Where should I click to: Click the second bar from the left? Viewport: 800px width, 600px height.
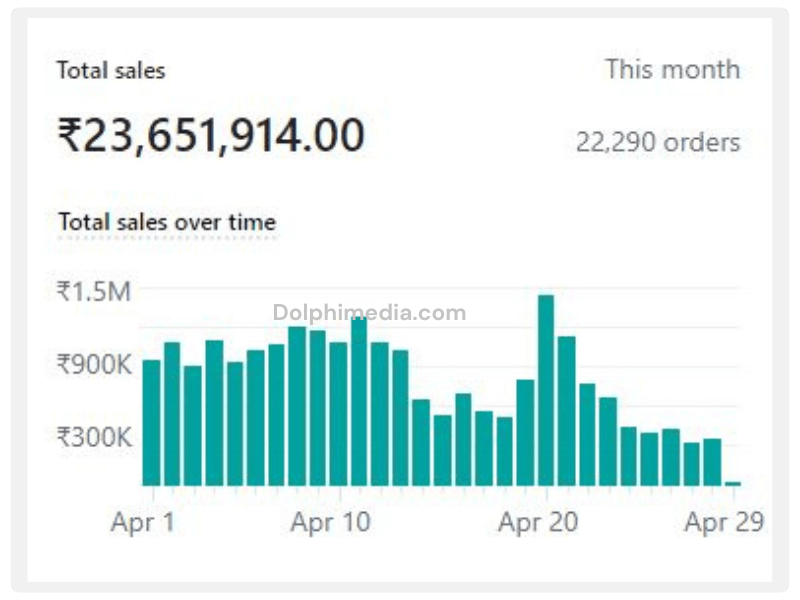pyautogui.click(x=172, y=414)
